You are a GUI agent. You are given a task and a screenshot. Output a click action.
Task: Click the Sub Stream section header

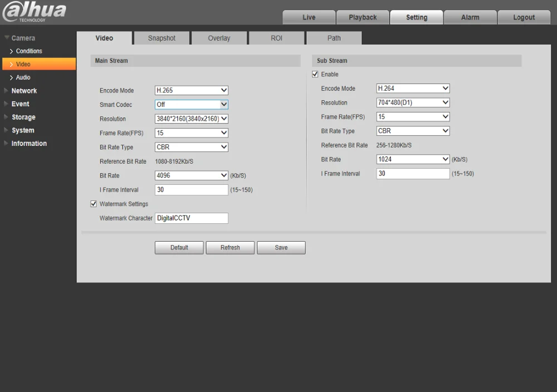point(417,61)
